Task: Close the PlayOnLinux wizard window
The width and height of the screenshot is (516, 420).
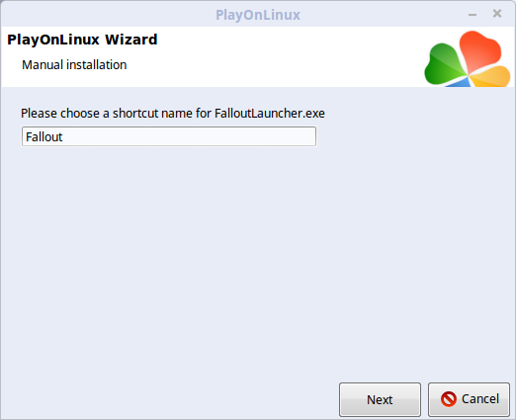Action: [497, 14]
